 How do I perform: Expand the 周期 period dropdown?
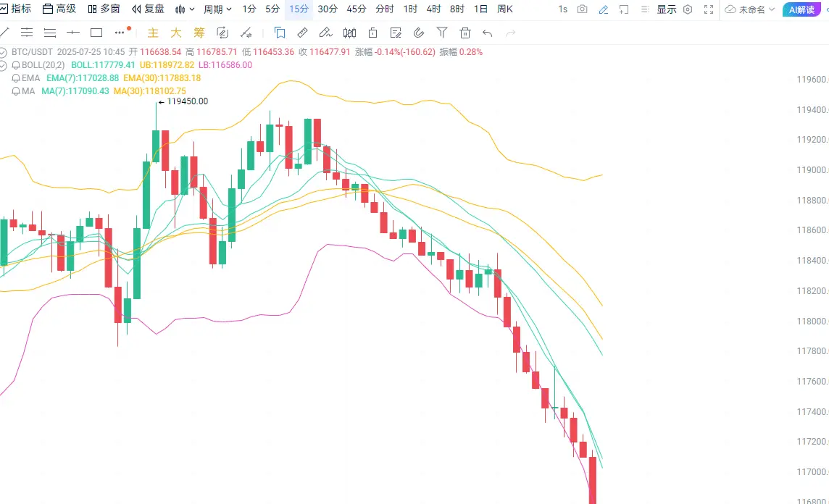click(x=218, y=9)
